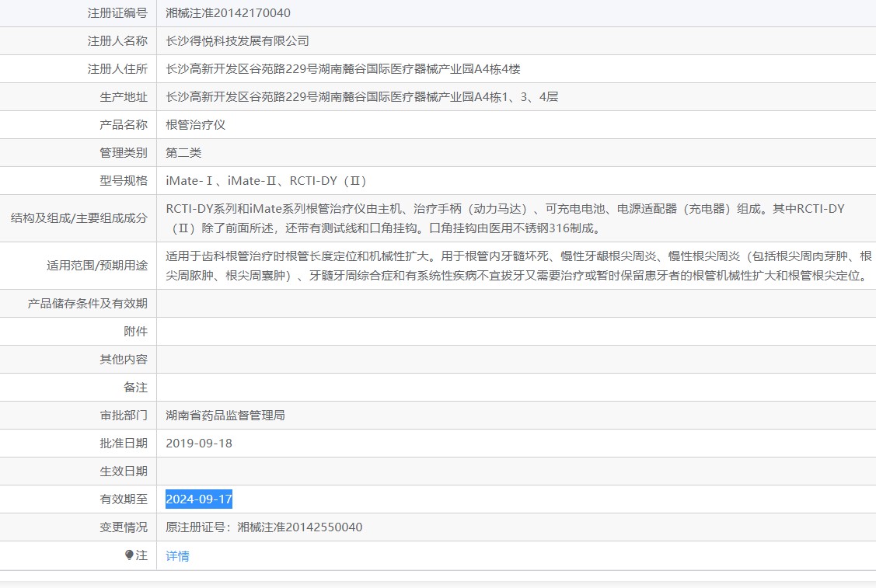876x588 pixels.
Task: Click the 生产地址 row label
Action: pyautogui.click(x=124, y=96)
